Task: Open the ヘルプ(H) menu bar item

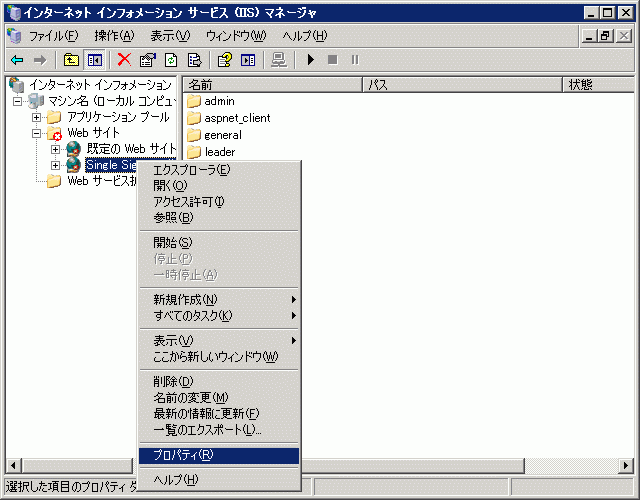Action: (x=305, y=36)
